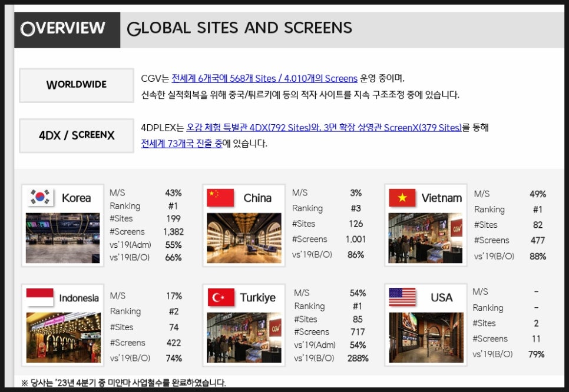The width and height of the screenshot is (569, 392).
Task: Select the Myanmar withdrawal footnote text
Action: [123, 383]
